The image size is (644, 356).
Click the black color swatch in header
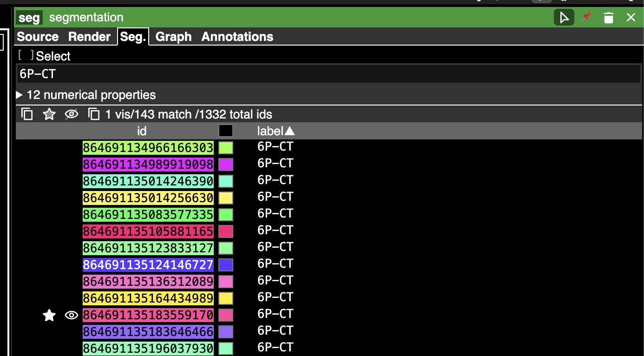tap(226, 131)
